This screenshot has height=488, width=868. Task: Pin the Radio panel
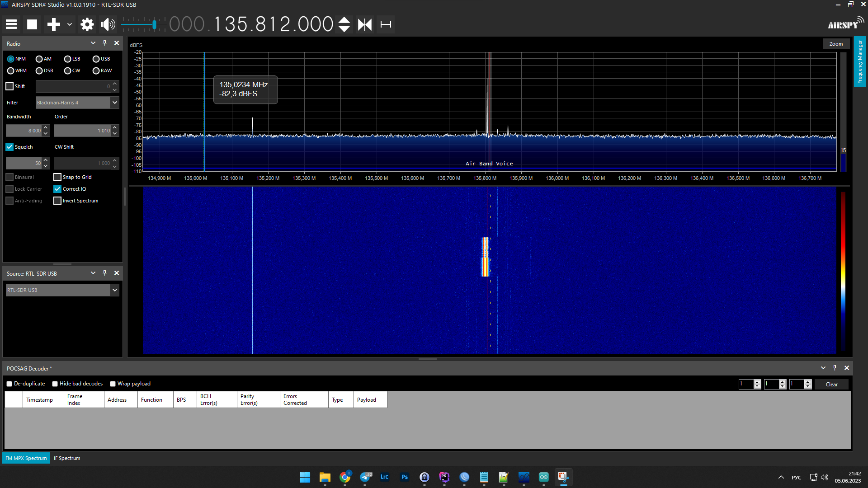click(x=105, y=43)
